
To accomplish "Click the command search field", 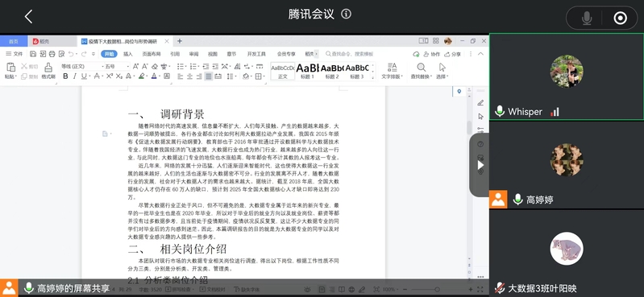I will click(350, 54).
